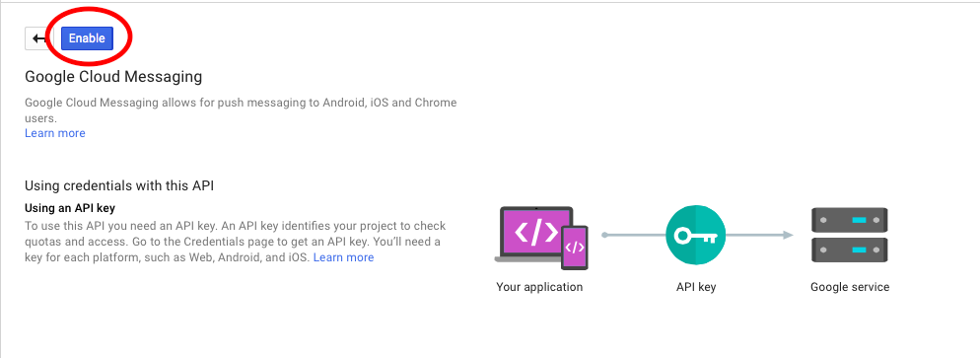Click the description mentioning push messaging to Android
Viewport: 980px width, 358px height.
click(x=241, y=109)
